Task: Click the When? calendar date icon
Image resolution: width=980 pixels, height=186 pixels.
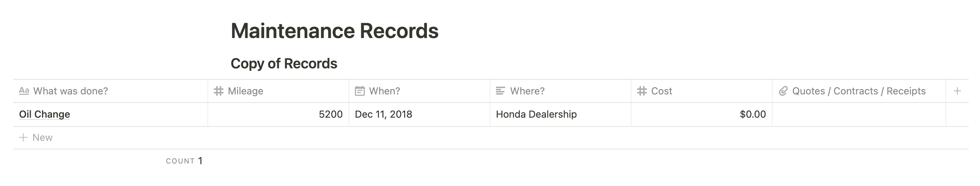Action: click(359, 91)
